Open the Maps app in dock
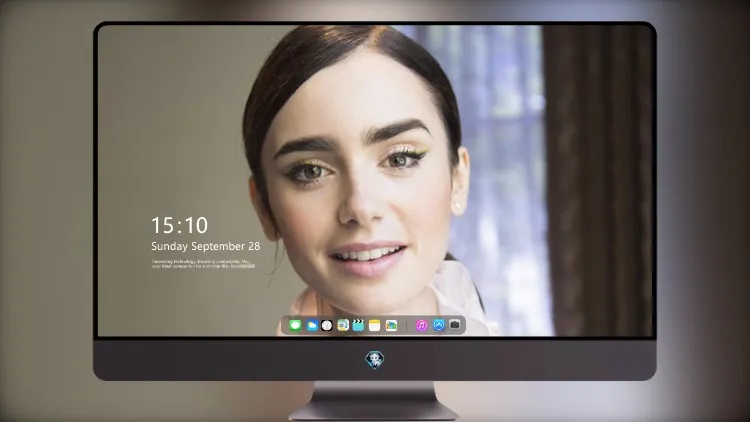This screenshot has width=750, height=422. 343,325
